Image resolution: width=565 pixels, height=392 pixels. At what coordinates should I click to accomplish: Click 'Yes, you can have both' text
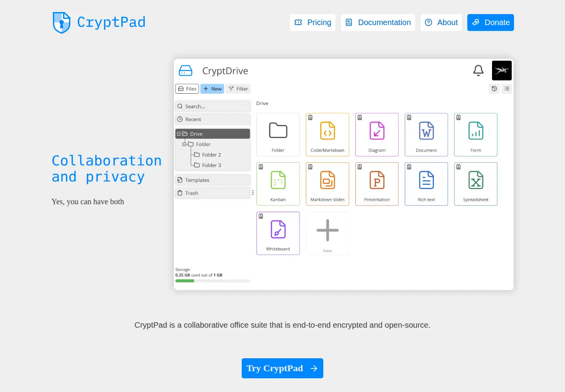tap(88, 201)
